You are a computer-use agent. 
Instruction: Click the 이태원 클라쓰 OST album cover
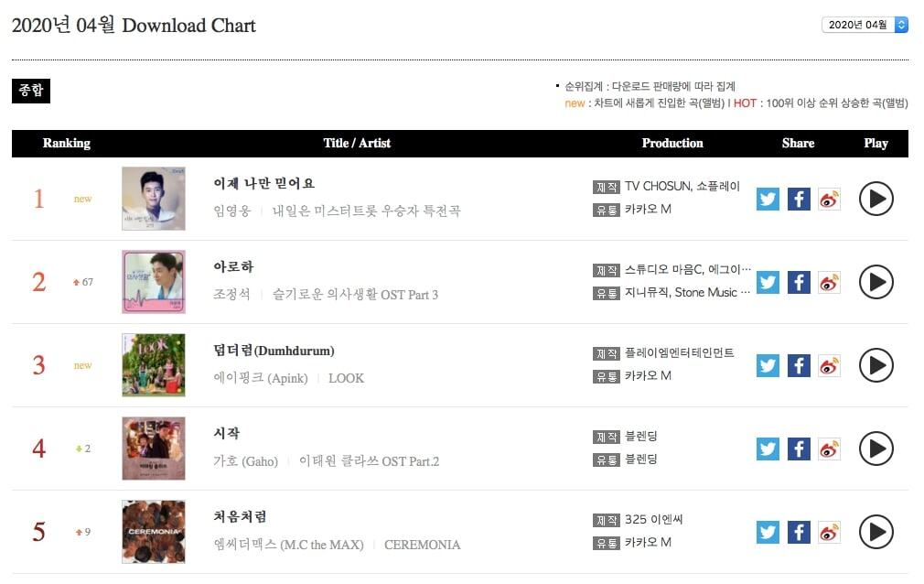pos(154,449)
